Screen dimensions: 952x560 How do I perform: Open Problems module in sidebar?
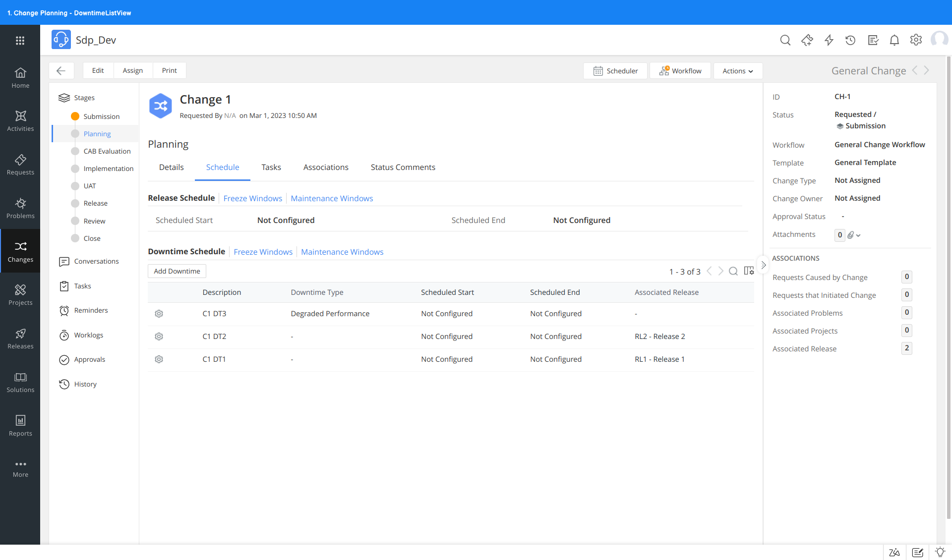point(20,209)
